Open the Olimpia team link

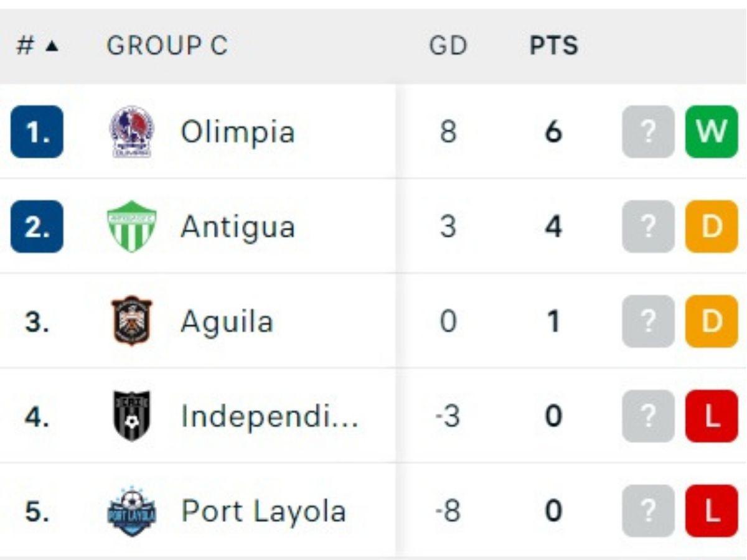click(237, 132)
